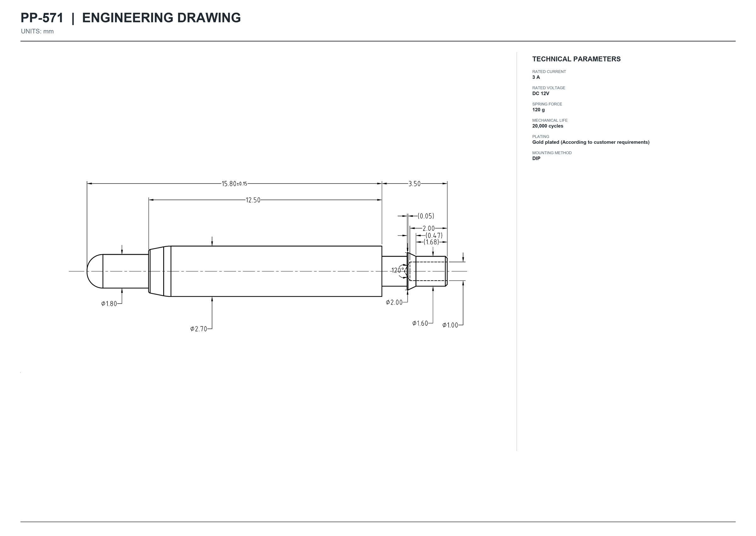Click the 15.80±0.15 length dimension
The height and width of the screenshot is (536, 756).
[x=234, y=184]
